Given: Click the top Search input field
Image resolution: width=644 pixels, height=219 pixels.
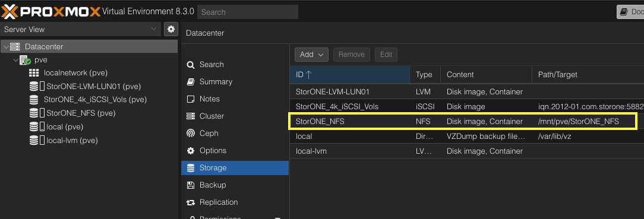Looking at the screenshot, I should (x=248, y=12).
